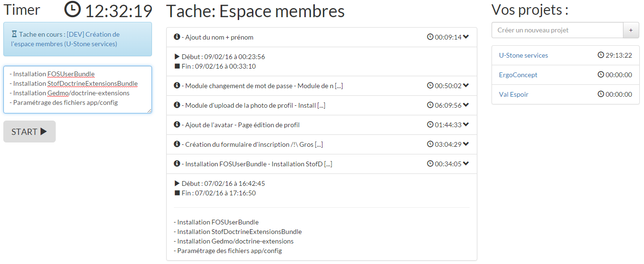This screenshot has width=644, height=264.
Task: Click info icon on 'Ajout de l'avatar' entry
Action: [177, 125]
